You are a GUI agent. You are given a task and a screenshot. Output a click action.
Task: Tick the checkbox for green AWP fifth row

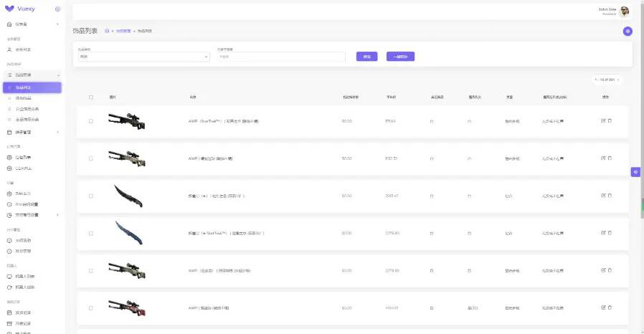click(91, 271)
